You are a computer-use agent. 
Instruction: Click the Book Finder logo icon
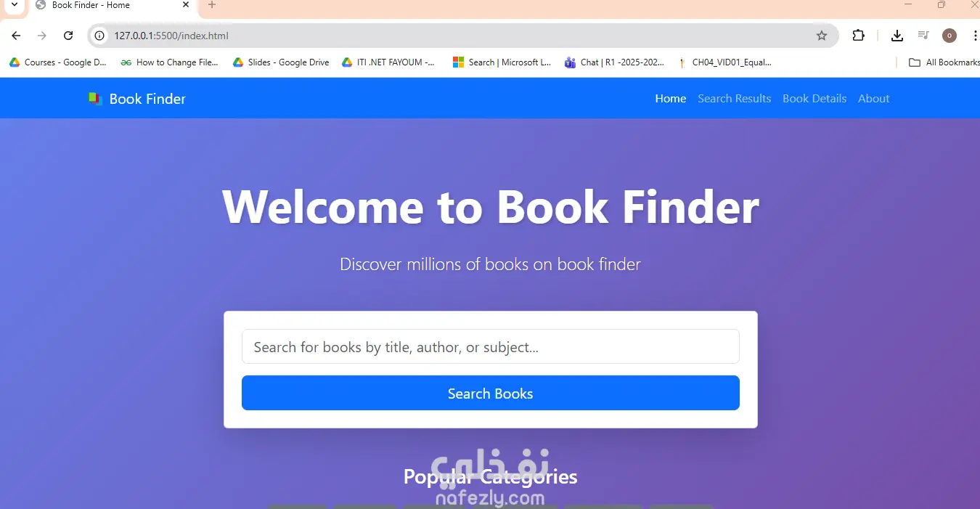(x=95, y=99)
